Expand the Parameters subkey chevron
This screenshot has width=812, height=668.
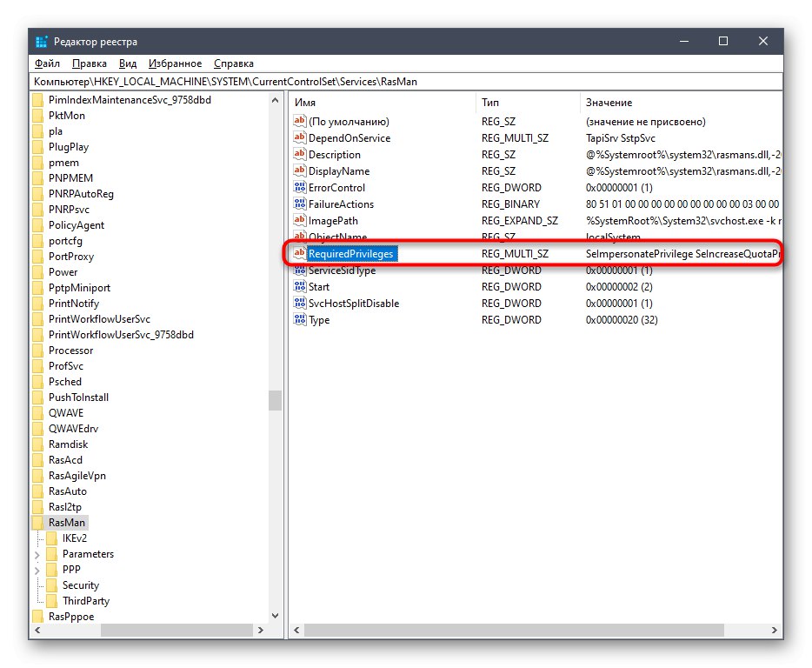[37, 555]
